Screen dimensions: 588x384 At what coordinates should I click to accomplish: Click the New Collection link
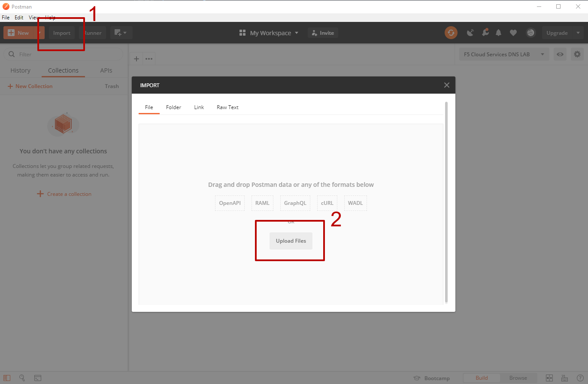coord(30,86)
